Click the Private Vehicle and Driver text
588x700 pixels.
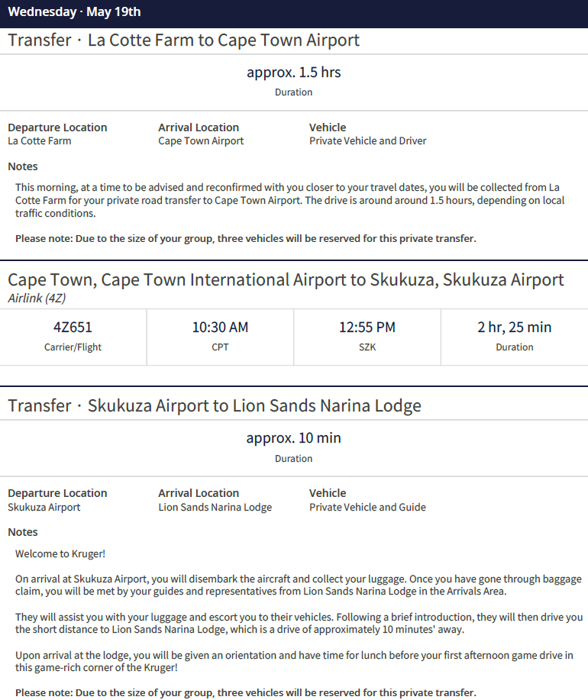click(x=367, y=140)
